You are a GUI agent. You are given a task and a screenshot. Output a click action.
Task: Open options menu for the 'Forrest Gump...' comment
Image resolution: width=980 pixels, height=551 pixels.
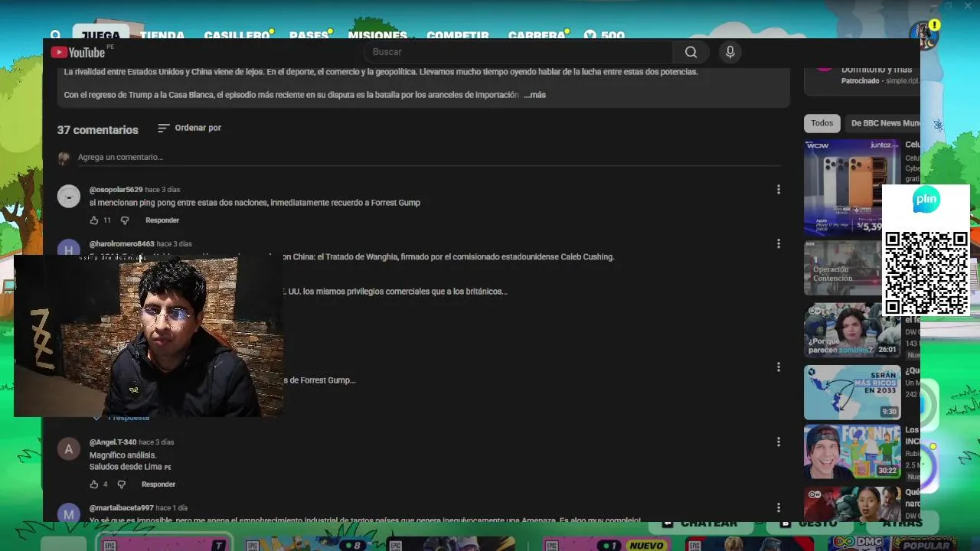coord(779,367)
